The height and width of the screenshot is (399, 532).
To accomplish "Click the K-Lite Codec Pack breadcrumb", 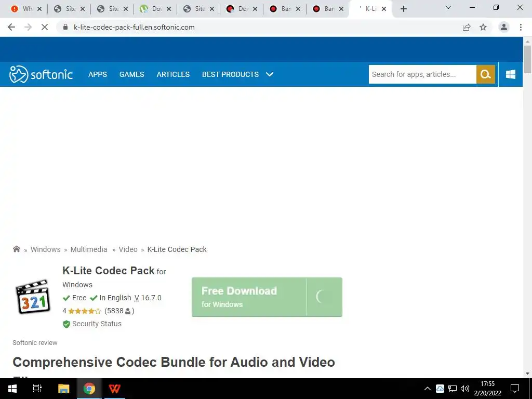I will click(x=177, y=249).
